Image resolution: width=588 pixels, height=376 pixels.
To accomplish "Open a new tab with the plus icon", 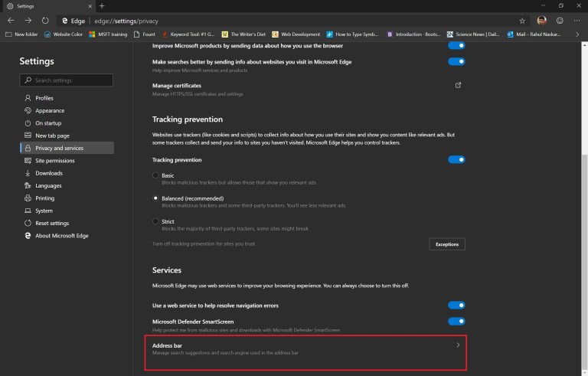I will tap(102, 6).
